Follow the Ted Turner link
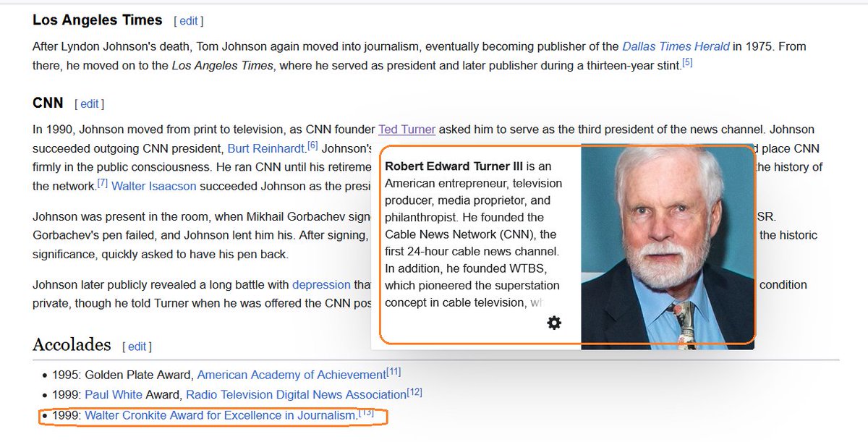The image size is (868, 442). 407,129
